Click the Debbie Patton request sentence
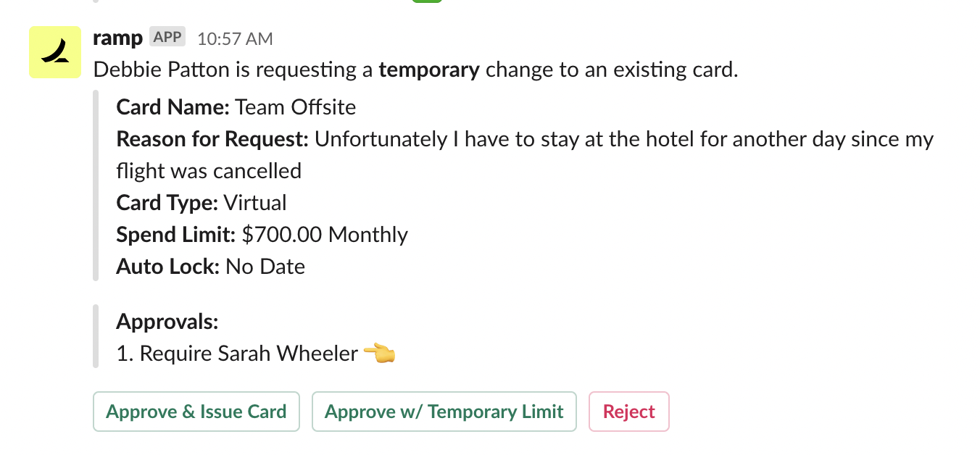The width and height of the screenshot is (980, 455). (416, 70)
